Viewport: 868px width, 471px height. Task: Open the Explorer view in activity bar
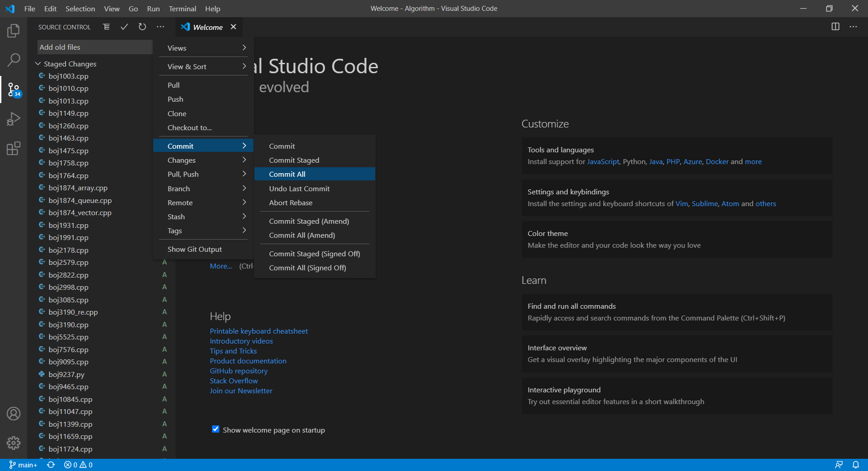pyautogui.click(x=14, y=31)
